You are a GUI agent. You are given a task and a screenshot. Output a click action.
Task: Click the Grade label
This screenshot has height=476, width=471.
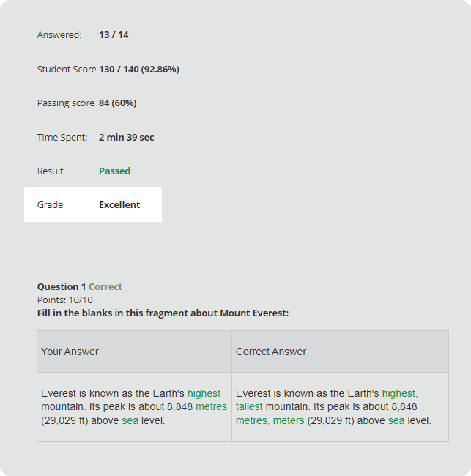[x=50, y=205]
